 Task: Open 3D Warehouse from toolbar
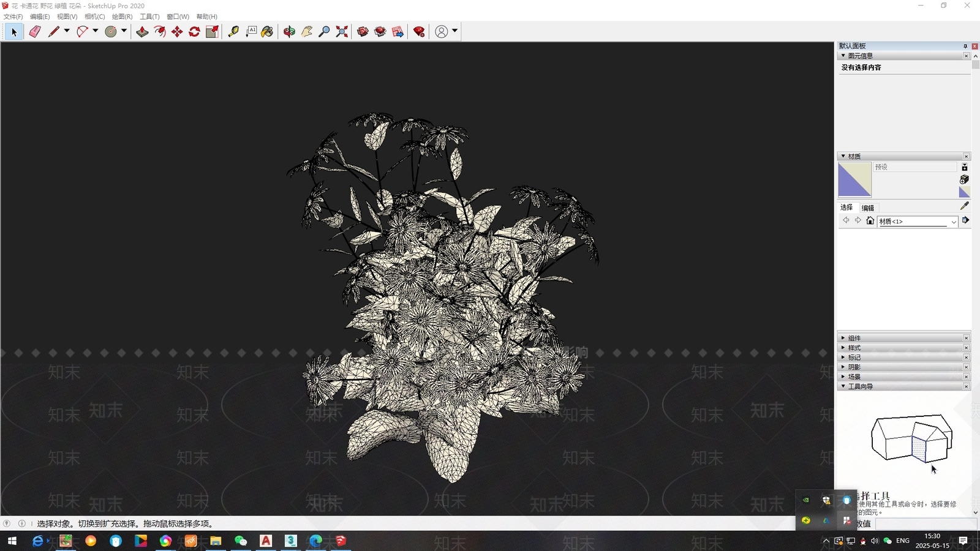(363, 32)
